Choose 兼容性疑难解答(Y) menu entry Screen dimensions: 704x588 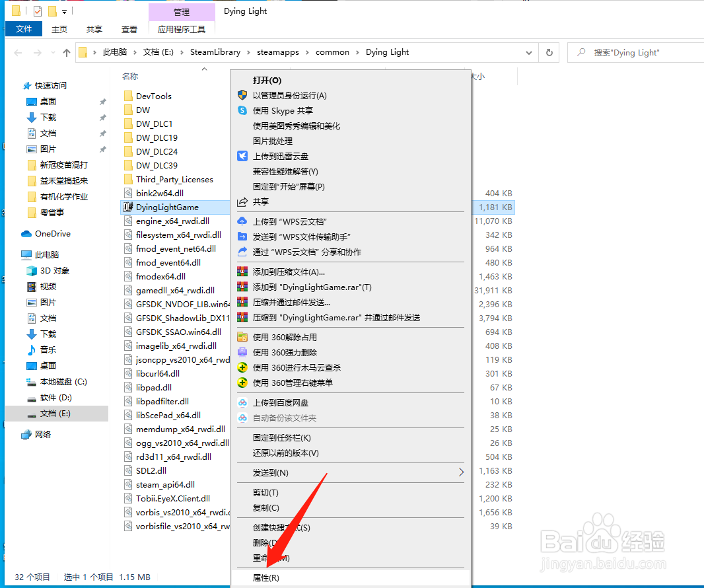coord(351,171)
